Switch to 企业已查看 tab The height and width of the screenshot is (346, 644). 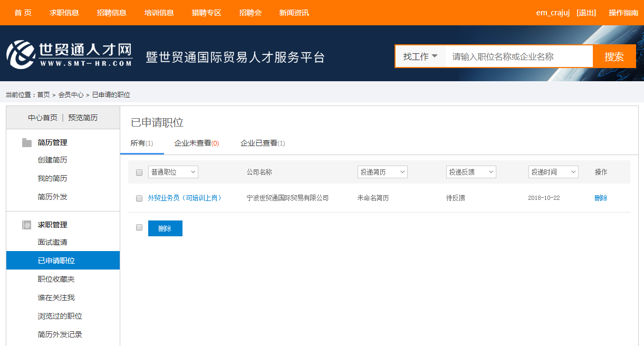coord(262,143)
